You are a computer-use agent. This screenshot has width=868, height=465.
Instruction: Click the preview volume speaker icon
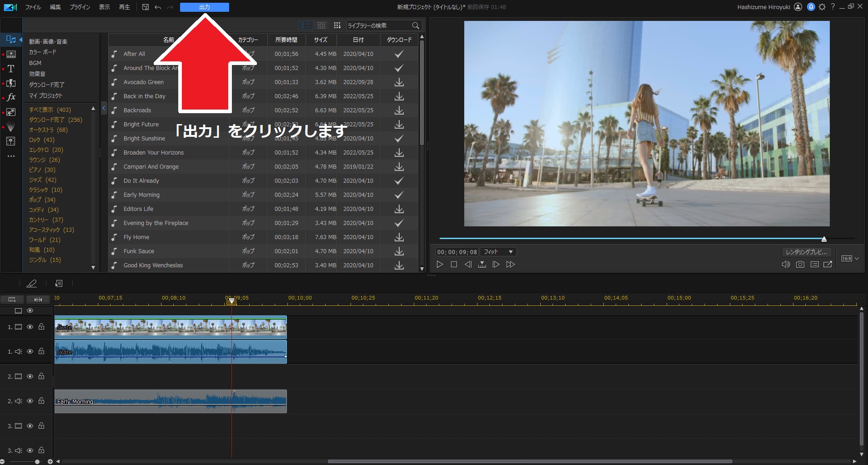785,265
